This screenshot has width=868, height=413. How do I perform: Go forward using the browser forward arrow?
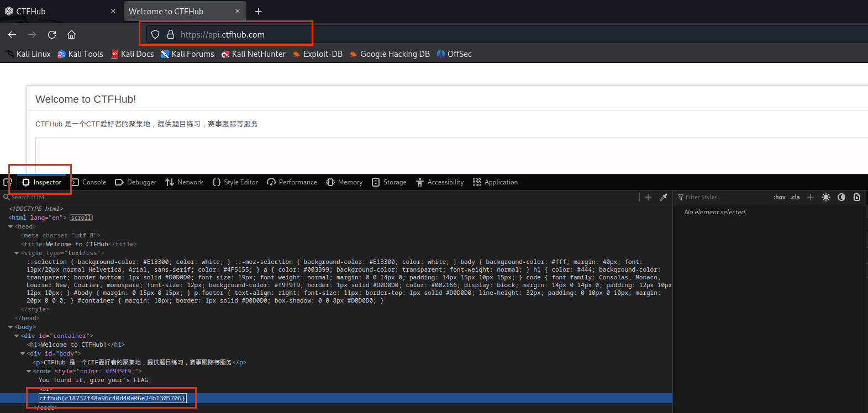[32, 34]
